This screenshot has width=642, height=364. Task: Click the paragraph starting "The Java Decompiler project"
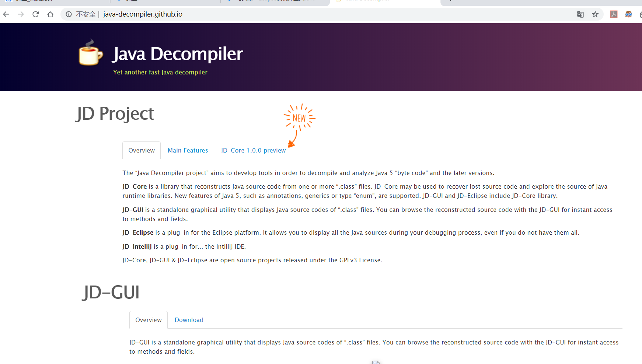coord(308,173)
